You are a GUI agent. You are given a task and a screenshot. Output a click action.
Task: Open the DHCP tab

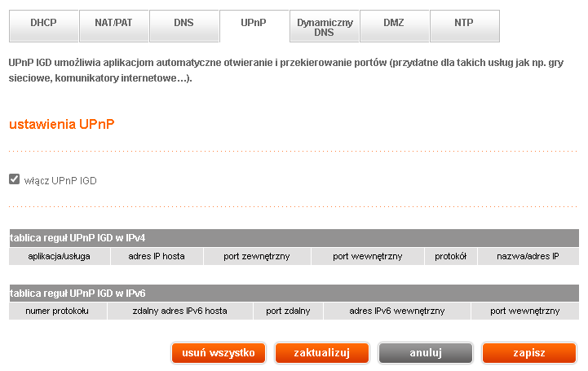[43, 24]
